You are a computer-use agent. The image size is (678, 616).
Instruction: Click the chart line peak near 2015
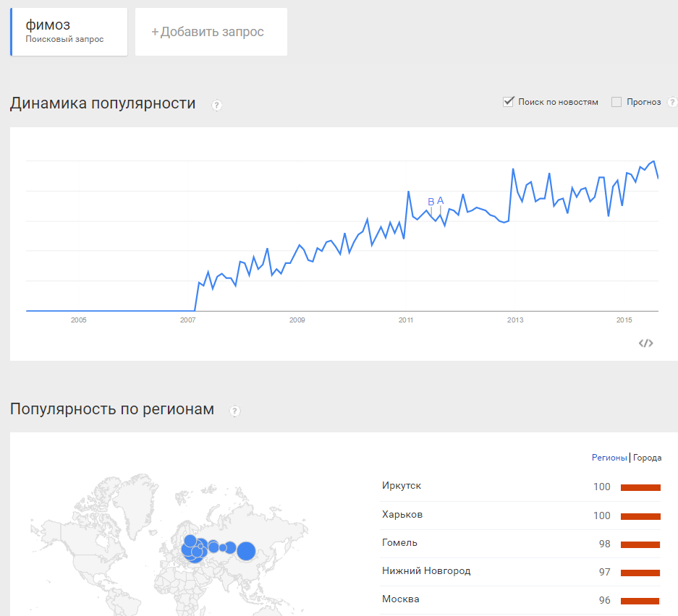(653, 161)
